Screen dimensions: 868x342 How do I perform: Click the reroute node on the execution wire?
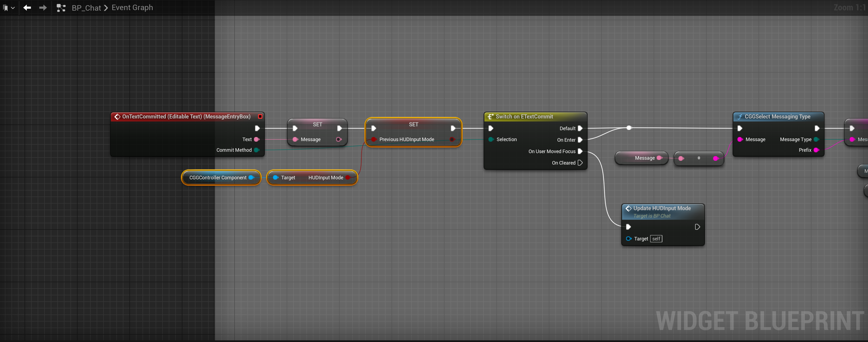pos(629,128)
